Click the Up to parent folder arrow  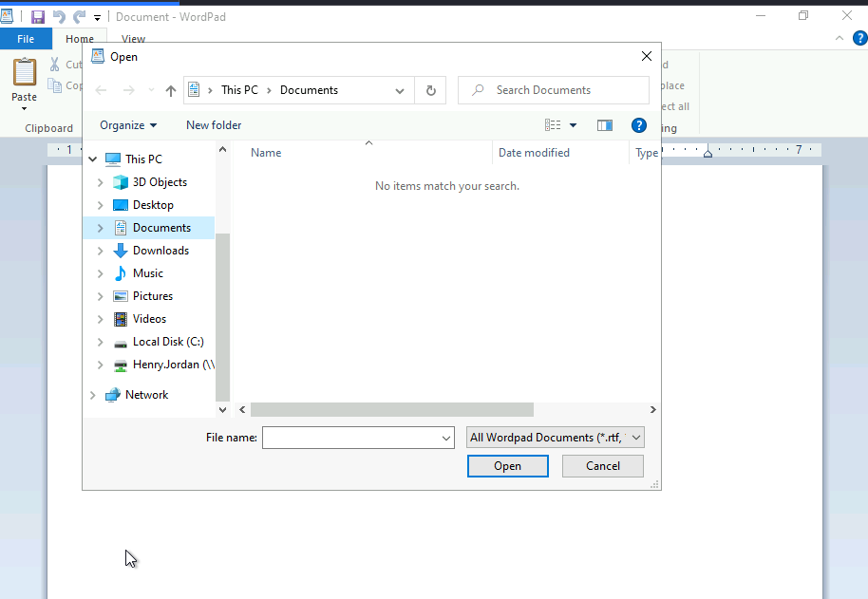point(171,91)
